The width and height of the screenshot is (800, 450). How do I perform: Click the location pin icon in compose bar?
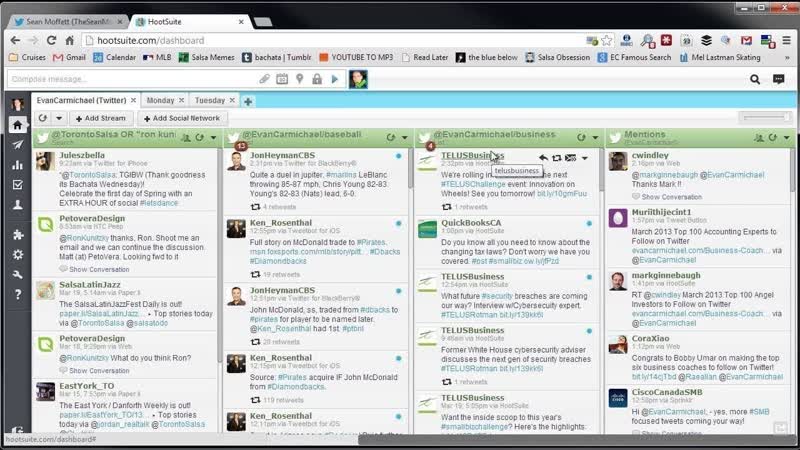tap(299, 79)
